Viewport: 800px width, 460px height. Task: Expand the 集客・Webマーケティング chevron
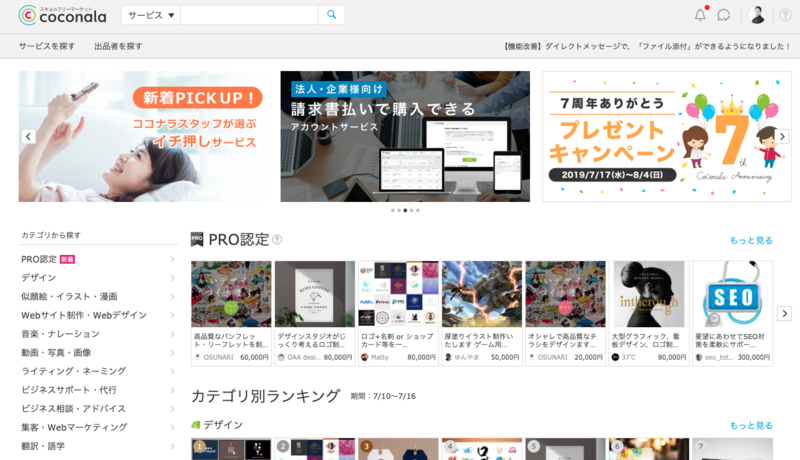click(x=172, y=427)
